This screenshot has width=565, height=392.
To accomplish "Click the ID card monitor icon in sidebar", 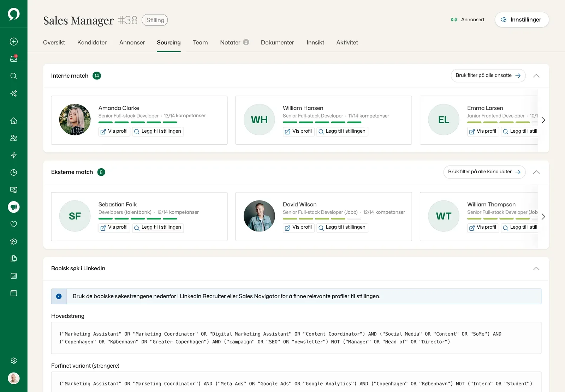I will coord(14,190).
